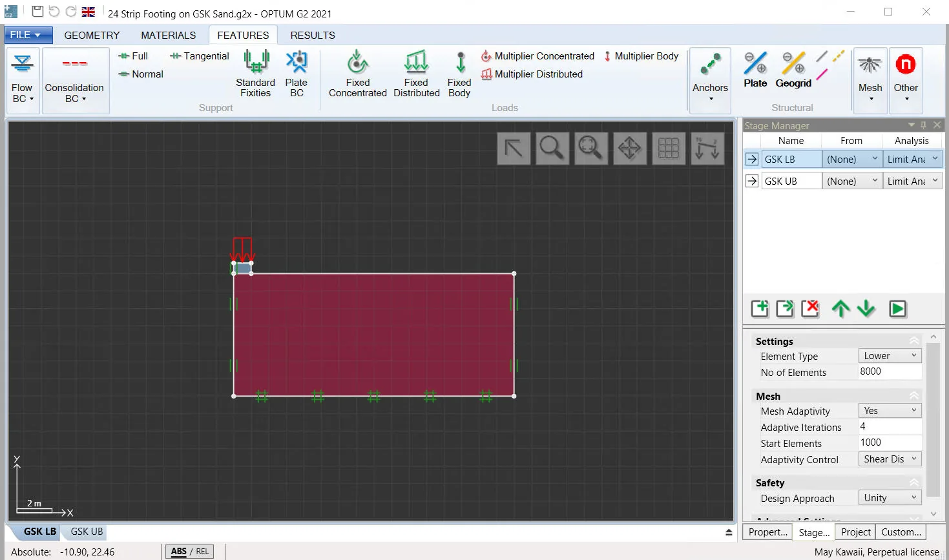Click the No of Elements field
This screenshot has width=949, height=560.
(x=889, y=371)
